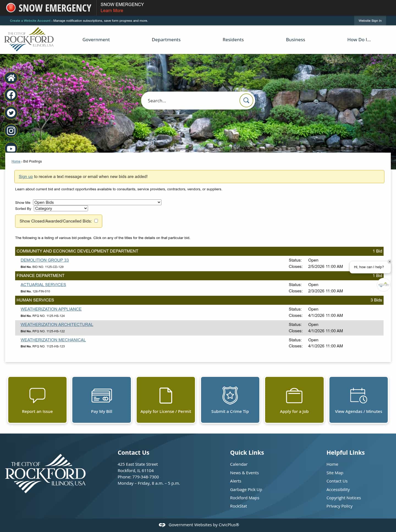This screenshot has width=396, height=532.
Task: Open Alerts in Quick Links
Action: (235, 481)
